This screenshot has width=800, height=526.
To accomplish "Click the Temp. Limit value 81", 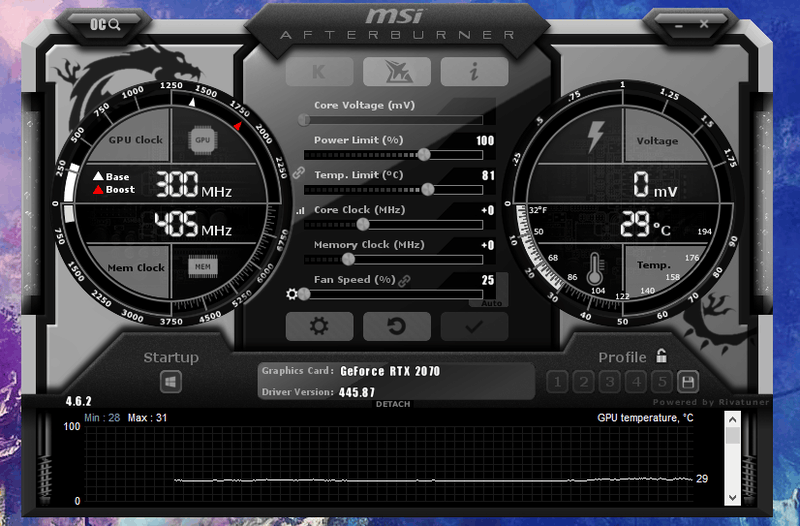I will click(488, 176).
